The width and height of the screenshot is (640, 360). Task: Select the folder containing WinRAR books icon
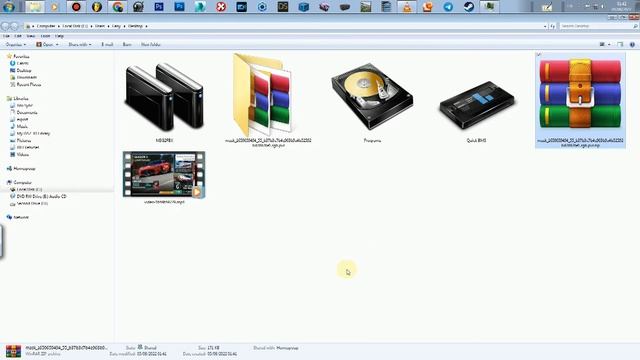[x=268, y=100]
